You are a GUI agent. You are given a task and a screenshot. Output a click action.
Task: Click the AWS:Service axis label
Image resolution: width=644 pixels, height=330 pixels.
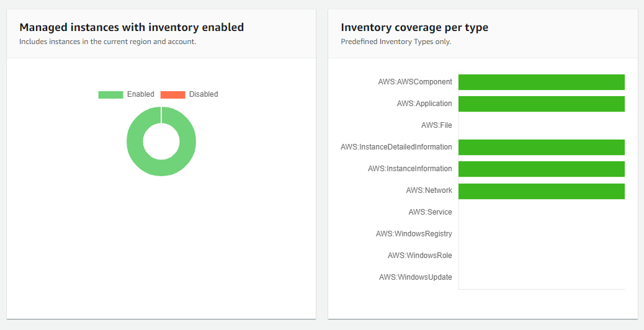click(430, 212)
